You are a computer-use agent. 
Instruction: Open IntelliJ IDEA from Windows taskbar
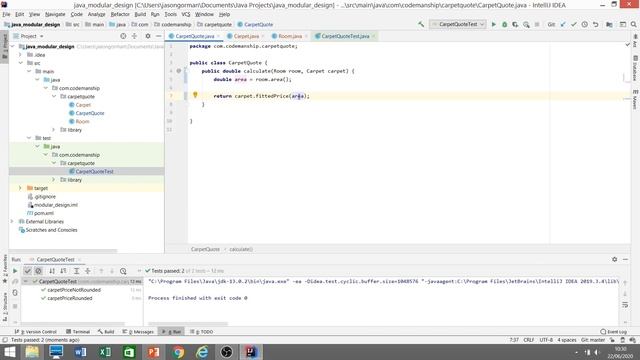click(251, 352)
